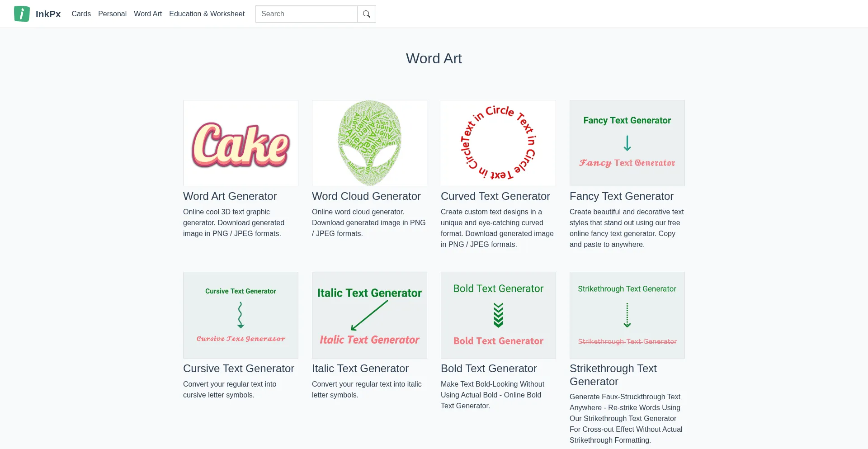Follow the Word Art Generator title link
Image resolution: width=868 pixels, height=449 pixels.
[230, 196]
